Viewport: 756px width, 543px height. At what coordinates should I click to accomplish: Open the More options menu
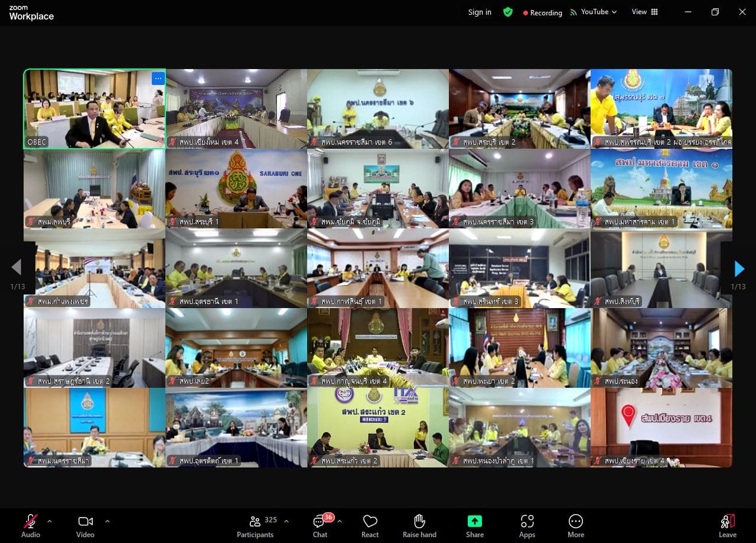click(x=576, y=525)
